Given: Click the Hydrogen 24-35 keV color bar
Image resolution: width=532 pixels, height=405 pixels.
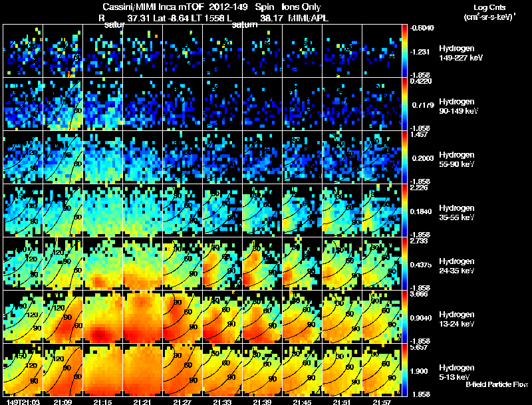Looking at the screenshot, I should point(404,263).
